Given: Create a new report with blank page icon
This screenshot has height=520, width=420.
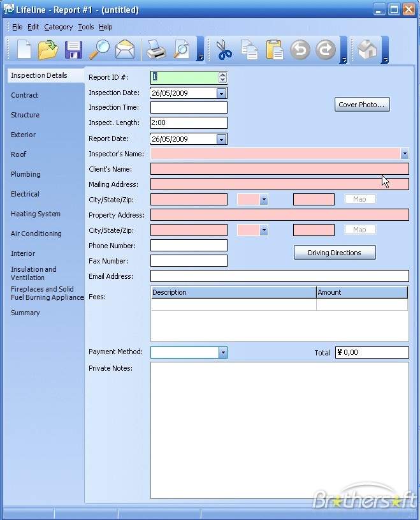Looking at the screenshot, I should (x=24, y=50).
